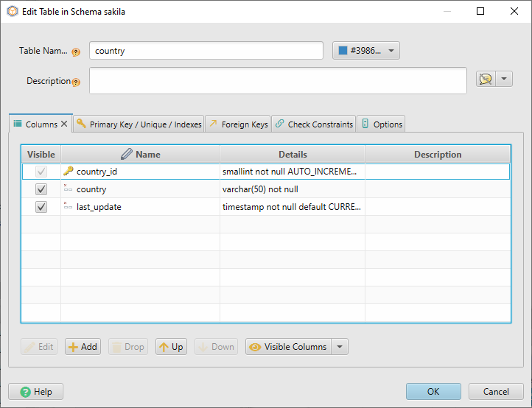Open the Options tab
The image size is (532, 408).
(381, 124)
